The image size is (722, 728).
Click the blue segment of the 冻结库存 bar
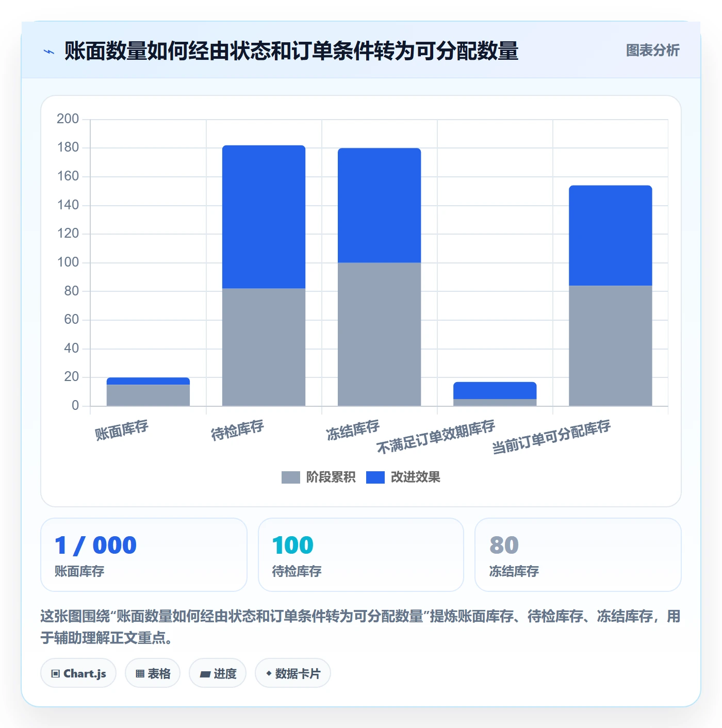379,205
